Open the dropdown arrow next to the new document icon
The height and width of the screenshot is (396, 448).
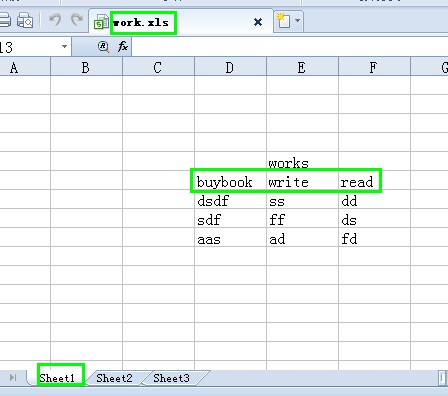coord(297,21)
